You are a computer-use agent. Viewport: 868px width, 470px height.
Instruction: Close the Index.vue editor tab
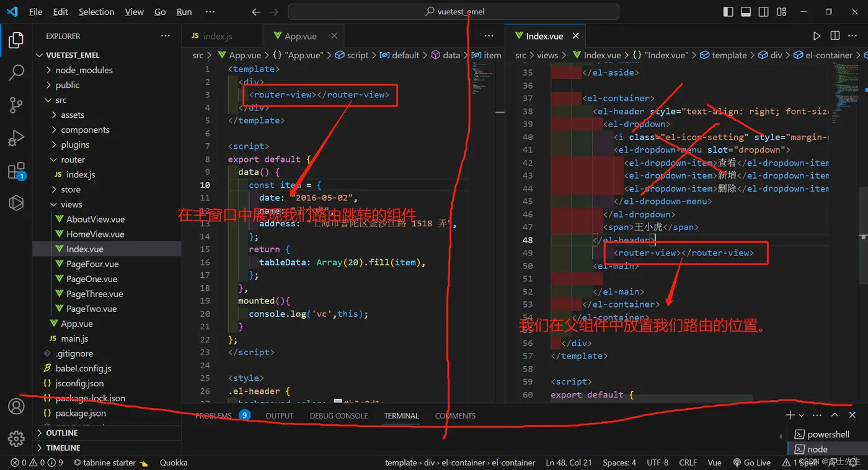pyautogui.click(x=575, y=36)
